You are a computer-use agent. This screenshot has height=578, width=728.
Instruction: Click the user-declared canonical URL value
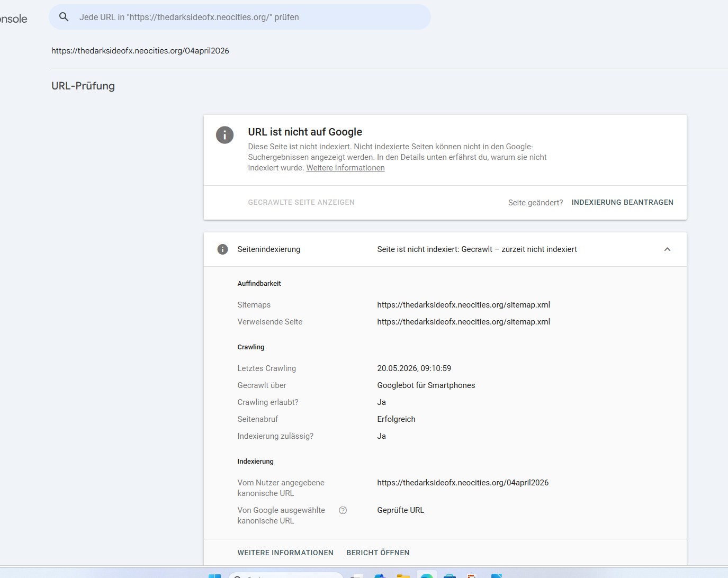point(463,483)
